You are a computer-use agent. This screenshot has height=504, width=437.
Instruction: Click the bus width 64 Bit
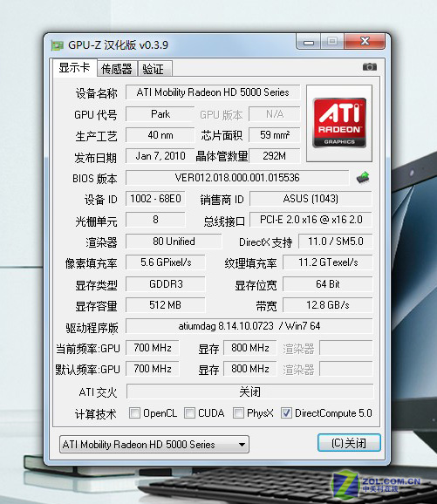point(328,283)
